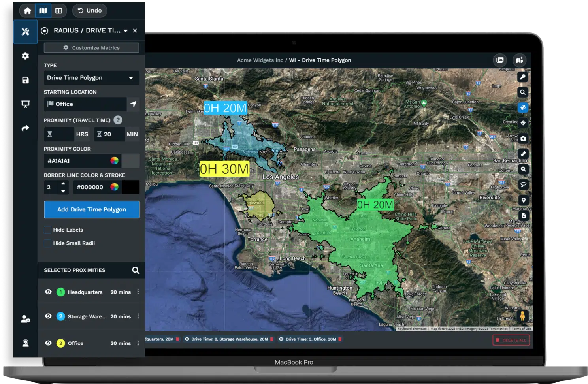This screenshot has height=384, width=588.
Task: Expand the Radius / Drive Time tool menu
Action: [126, 31]
